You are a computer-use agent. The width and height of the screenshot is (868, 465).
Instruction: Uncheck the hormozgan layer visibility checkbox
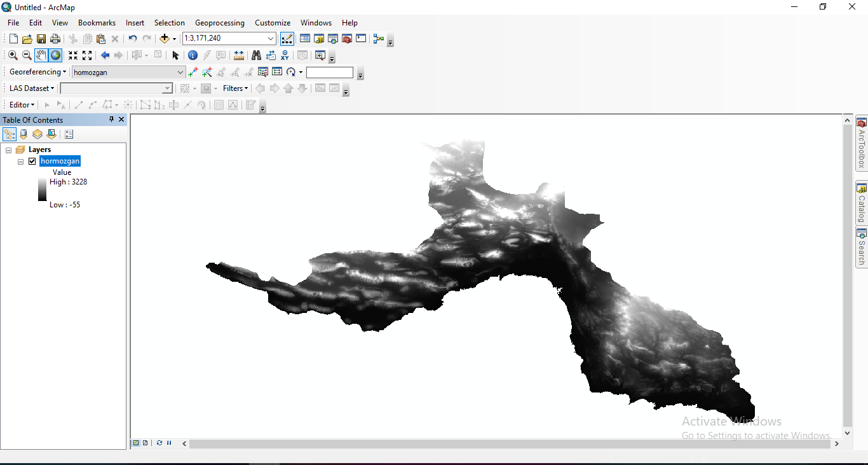[32, 162]
